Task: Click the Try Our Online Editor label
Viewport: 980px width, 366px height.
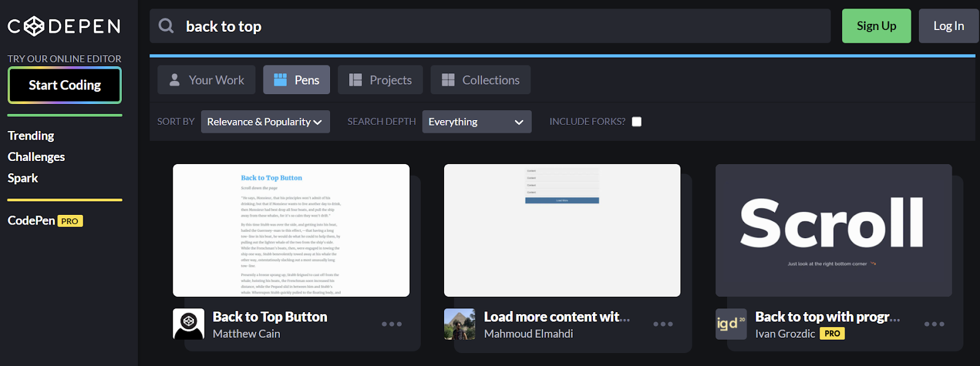Action: (x=64, y=59)
